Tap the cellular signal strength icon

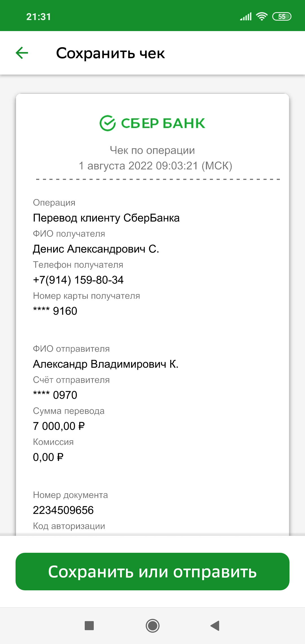click(x=246, y=17)
